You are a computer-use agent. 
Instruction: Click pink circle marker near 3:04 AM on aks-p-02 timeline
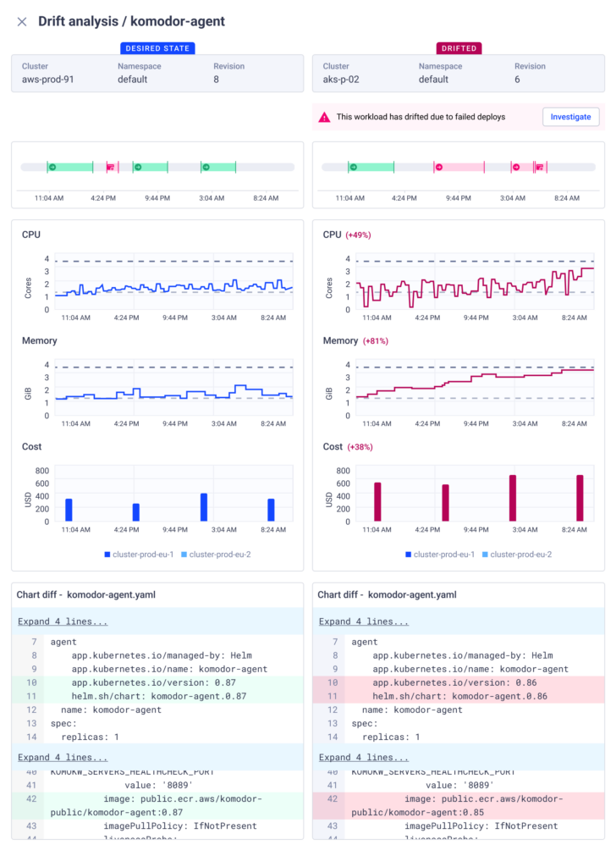pos(516,167)
